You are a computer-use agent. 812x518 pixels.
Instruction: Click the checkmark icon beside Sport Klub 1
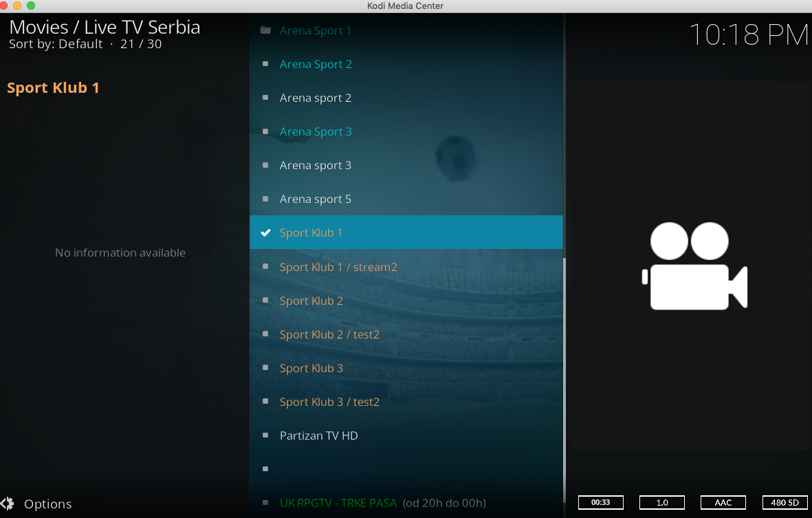click(265, 233)
